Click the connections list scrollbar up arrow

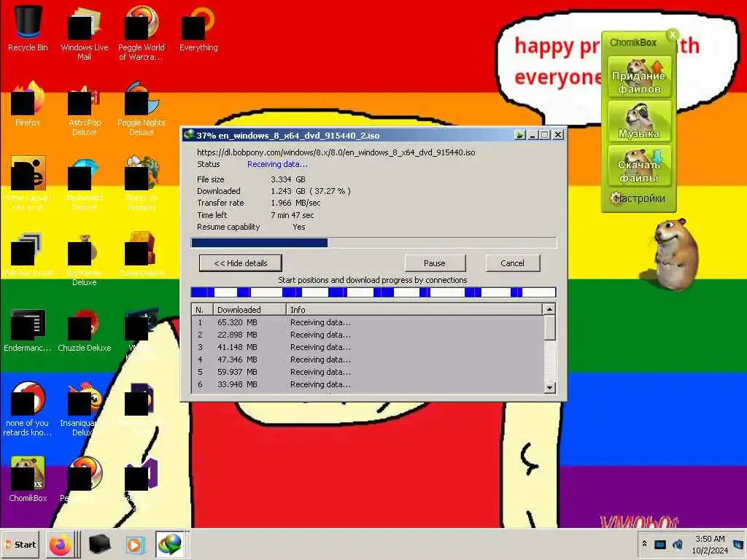[549, 309]
